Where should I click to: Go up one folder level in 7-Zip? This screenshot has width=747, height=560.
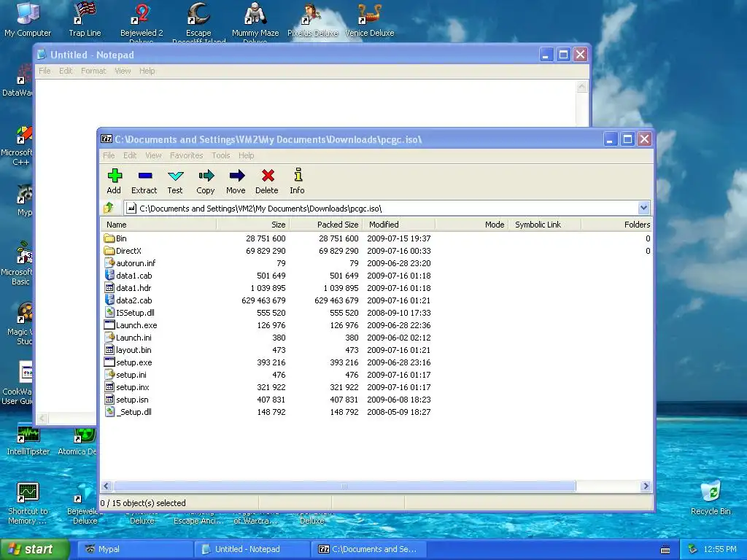pyautogui.click(x=109, y=208)
